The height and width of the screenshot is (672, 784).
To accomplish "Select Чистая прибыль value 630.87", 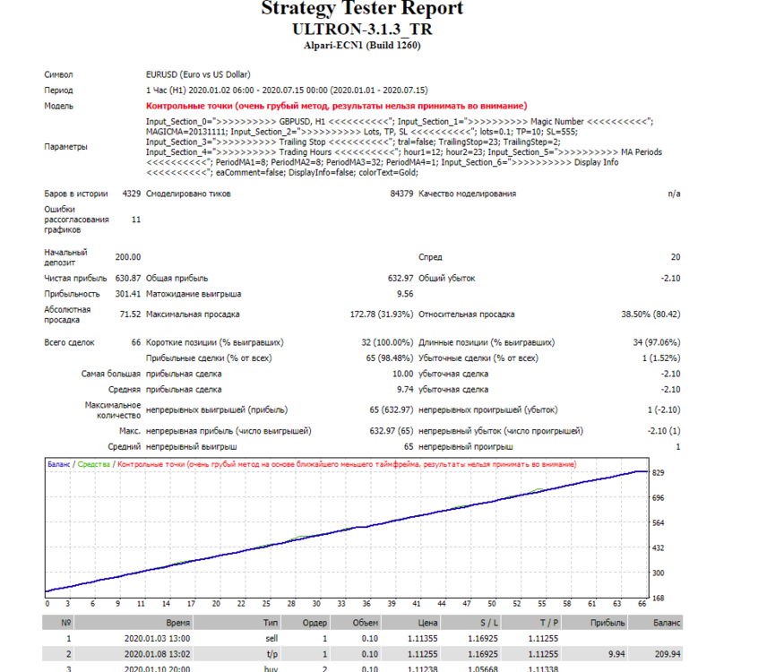I will 128,278.
